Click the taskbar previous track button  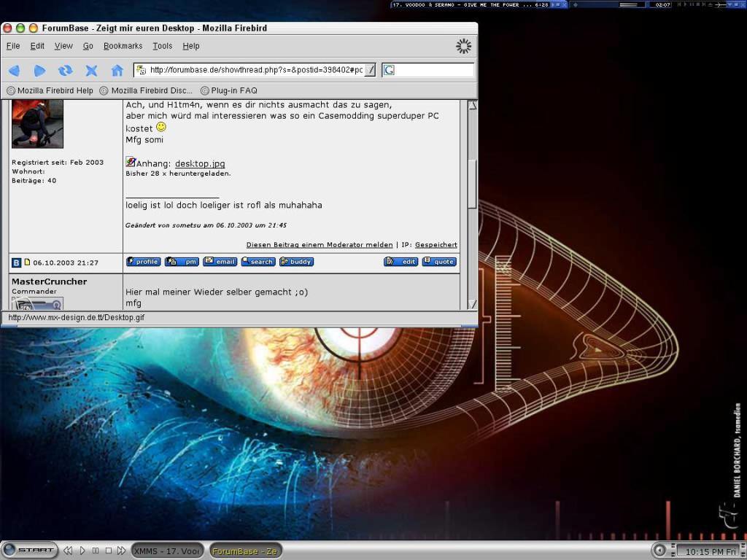68,551
